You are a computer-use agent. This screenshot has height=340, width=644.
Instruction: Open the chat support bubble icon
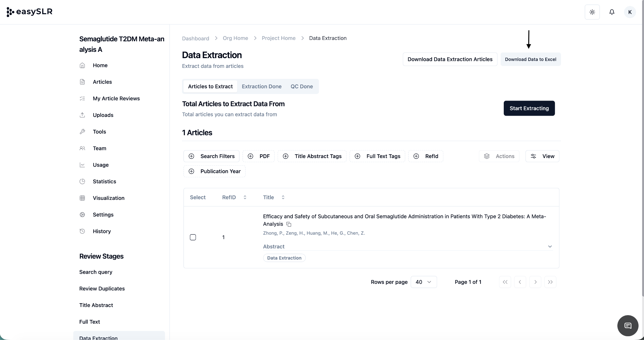click(x=628, y=326)
